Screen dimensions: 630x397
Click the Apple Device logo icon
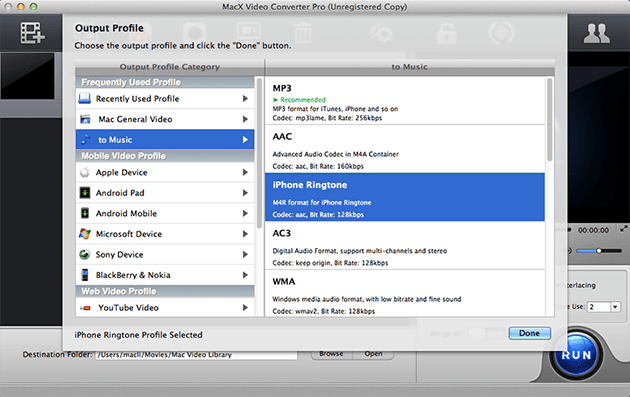pos(85,172)
